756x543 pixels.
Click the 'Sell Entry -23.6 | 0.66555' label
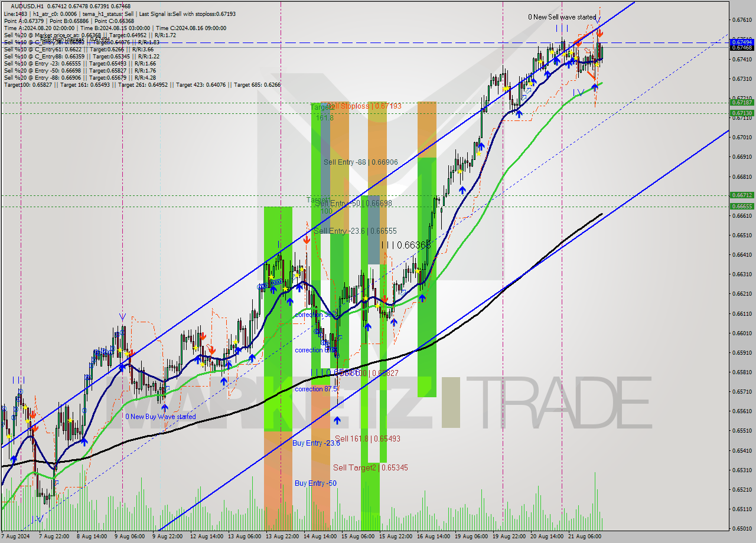[x=355, y=231]
